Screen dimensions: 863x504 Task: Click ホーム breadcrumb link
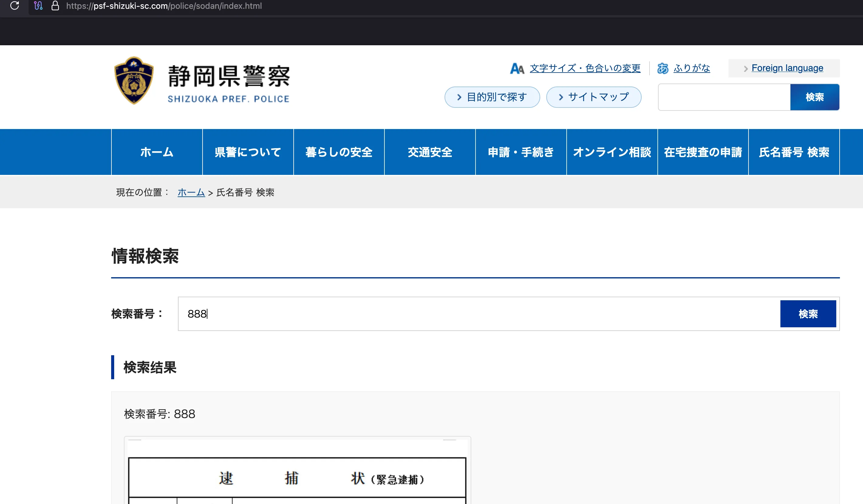pos(191,192)
